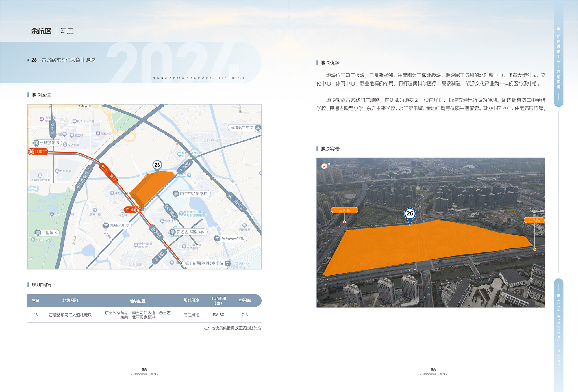Click the 金庄路 road label pill
Image resolution: width=578 pixels, height=392 pixels.
tap(160, 257)
